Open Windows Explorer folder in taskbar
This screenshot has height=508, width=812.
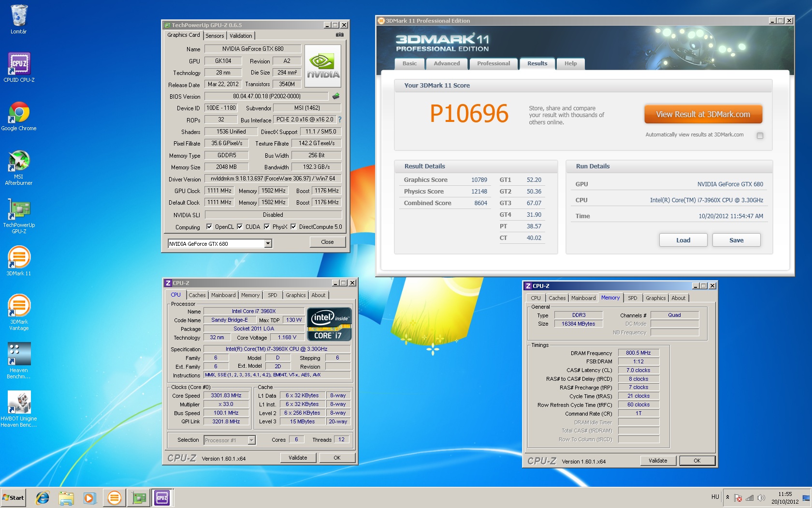pos(66,497)
